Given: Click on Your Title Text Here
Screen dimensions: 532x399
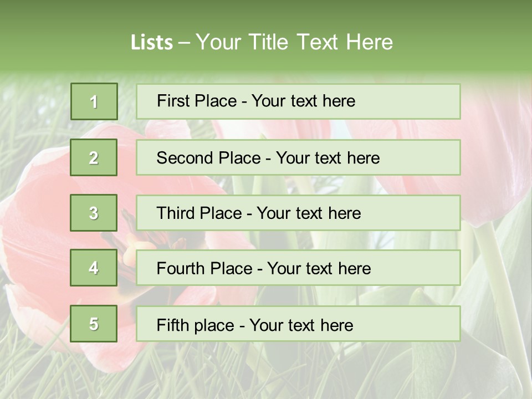Looking at the screenshot, I should click(x=294, y=42).
